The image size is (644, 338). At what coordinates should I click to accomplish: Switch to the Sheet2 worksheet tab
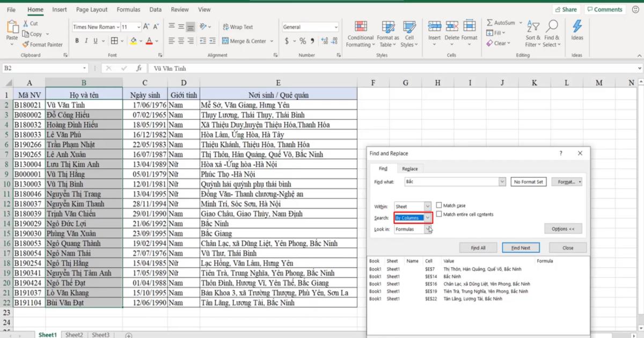coord(74,335)
